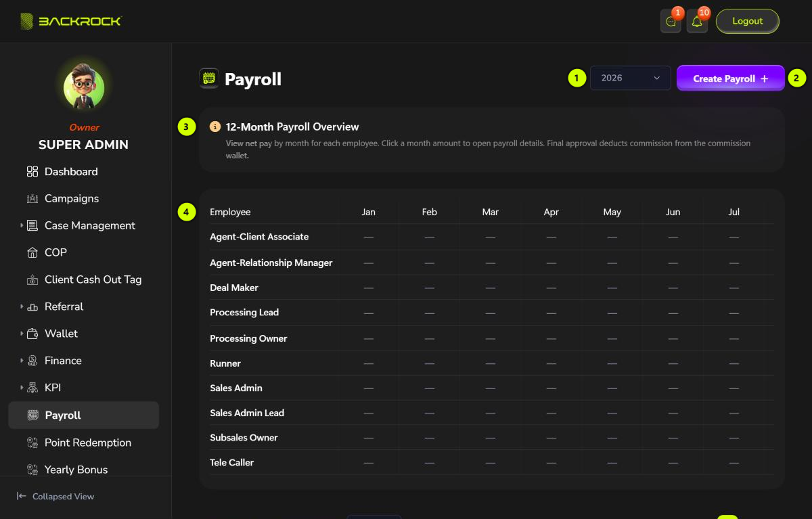Click the Deal Maker row label
The image size is (812, 519).
[x=234, y=288]
